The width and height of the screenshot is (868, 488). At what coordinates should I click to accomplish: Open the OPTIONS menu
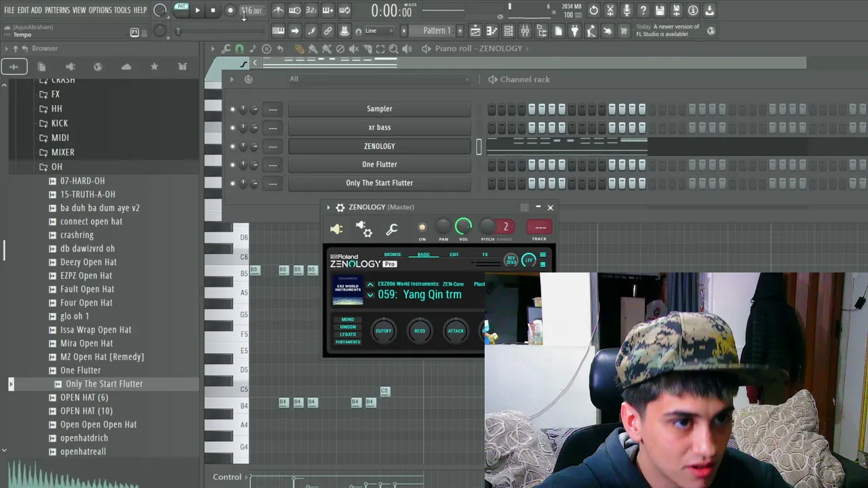coord(100,10)
